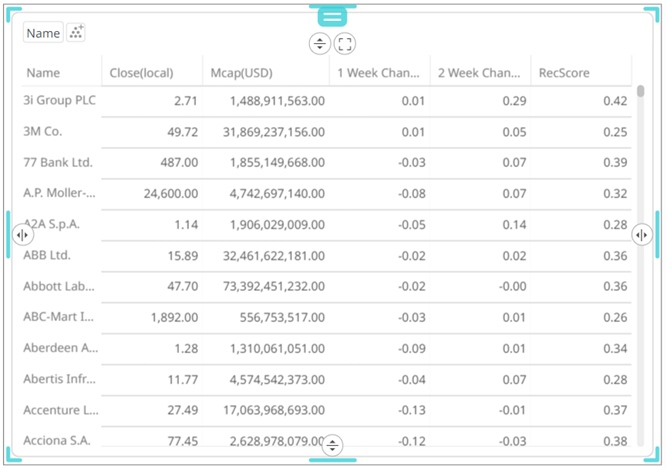Sort by the Close(local) column header
Viewport: 666px width, 469px height.
point(140,73)
